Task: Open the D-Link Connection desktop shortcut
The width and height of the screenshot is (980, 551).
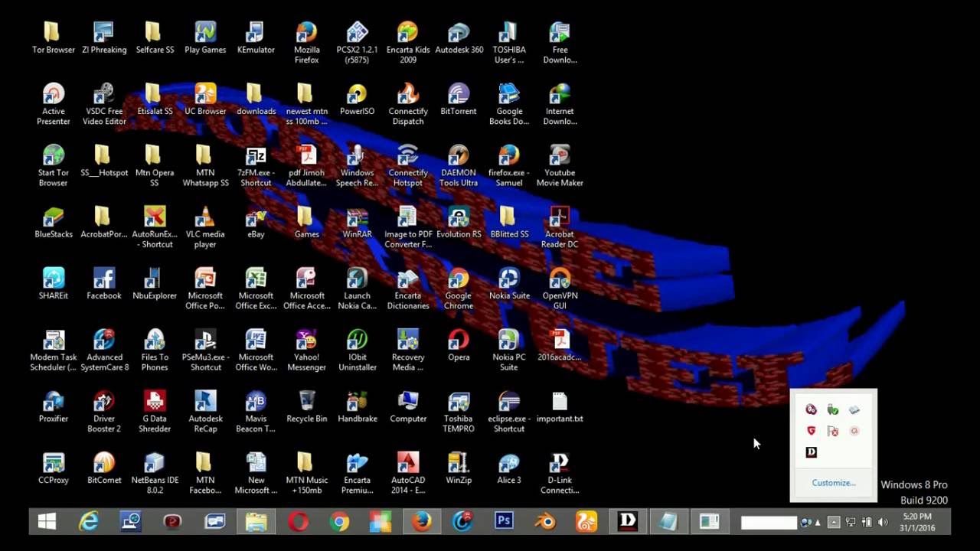Action: [x=560, y=474]
